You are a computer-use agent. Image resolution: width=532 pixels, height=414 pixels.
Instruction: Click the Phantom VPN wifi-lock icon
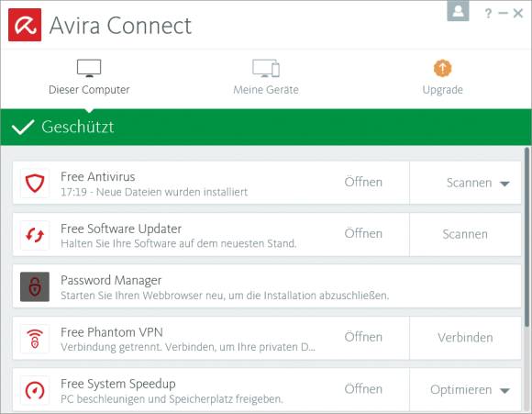pos(35,339)
